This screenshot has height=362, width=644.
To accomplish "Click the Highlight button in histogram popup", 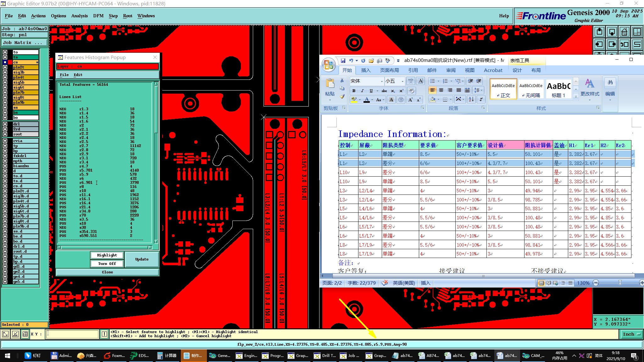I will click(x=107, y=255).
